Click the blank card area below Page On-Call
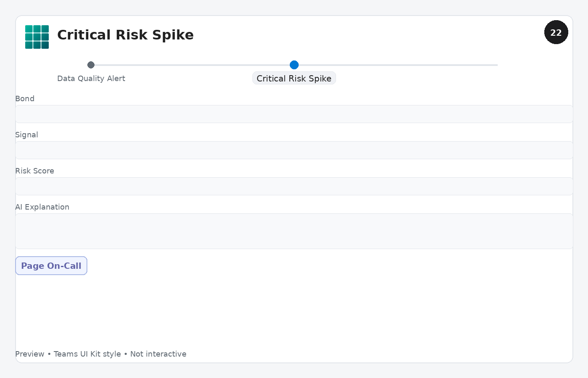The image size is (588, 378). click(x=294, y=312)
